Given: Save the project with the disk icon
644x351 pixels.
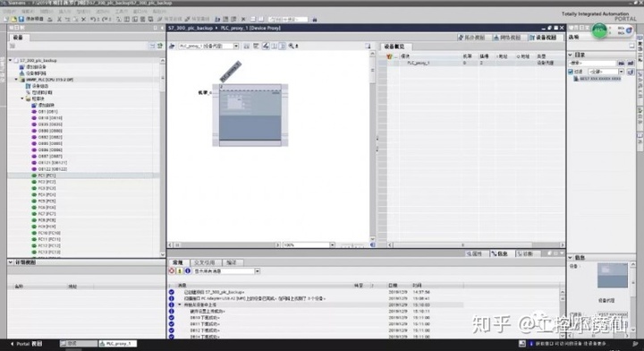Looking at the screenshot, I should (x=21, y=20).
